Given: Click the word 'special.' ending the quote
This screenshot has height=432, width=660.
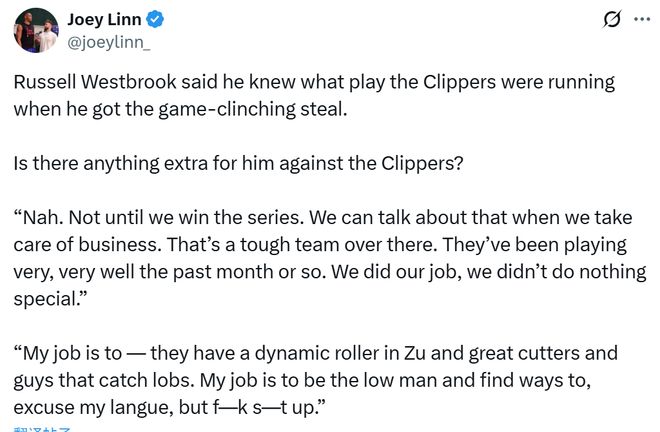Looking at the screenshot, I should click(x=50, y=299).
